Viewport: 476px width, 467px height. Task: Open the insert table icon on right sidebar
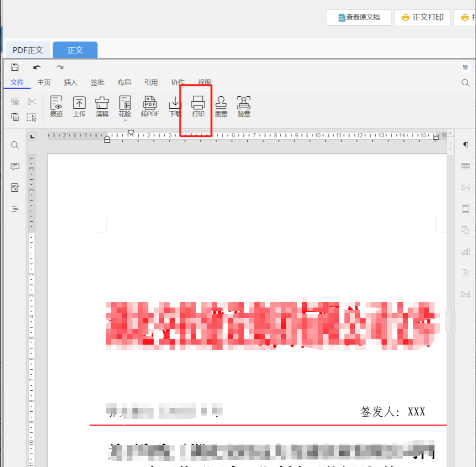pyautogui.click(x=465, y=166)
